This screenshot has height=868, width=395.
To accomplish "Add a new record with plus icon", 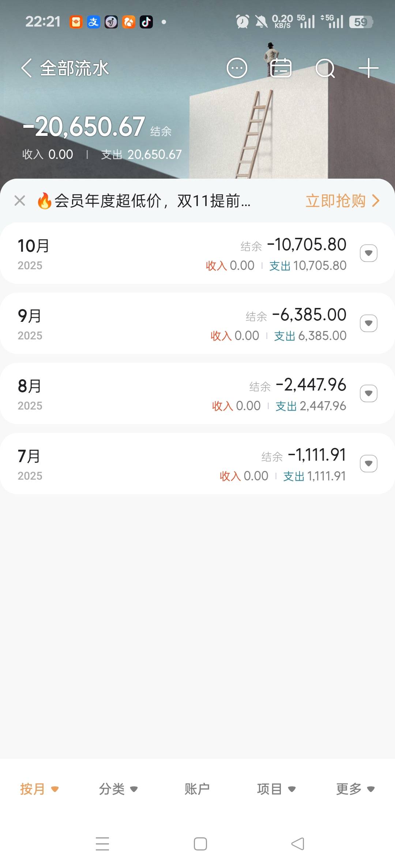I will pyautogui.click(x=368, y=68).
